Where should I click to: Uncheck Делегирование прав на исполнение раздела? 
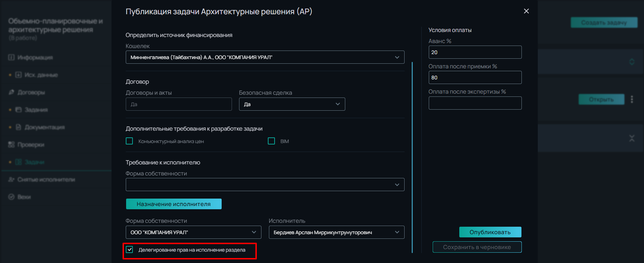click(x=130, y=249)
